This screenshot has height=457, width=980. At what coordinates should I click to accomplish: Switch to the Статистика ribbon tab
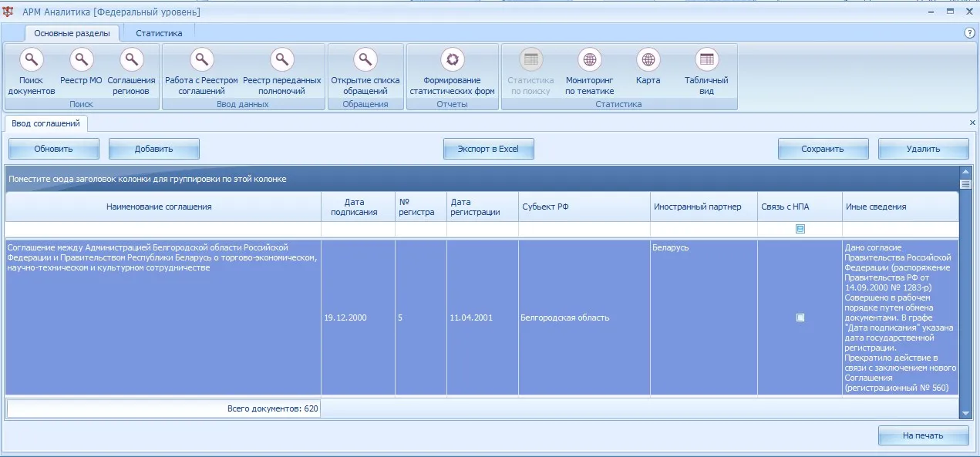[159, 33]
